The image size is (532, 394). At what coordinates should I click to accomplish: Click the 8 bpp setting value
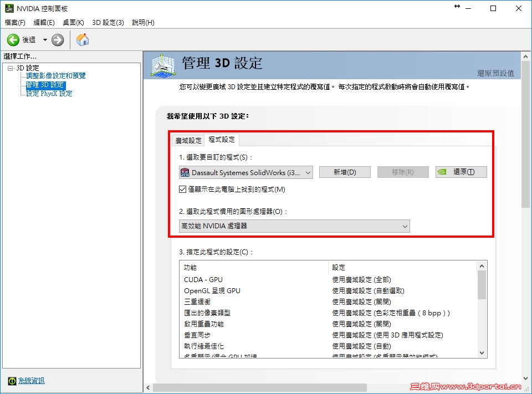(391, 313)
